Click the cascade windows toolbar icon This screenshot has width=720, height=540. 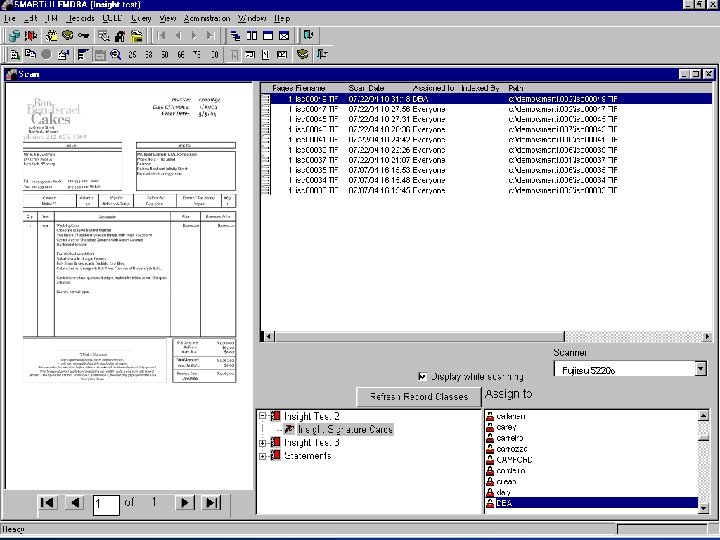(x=236, y=35)
